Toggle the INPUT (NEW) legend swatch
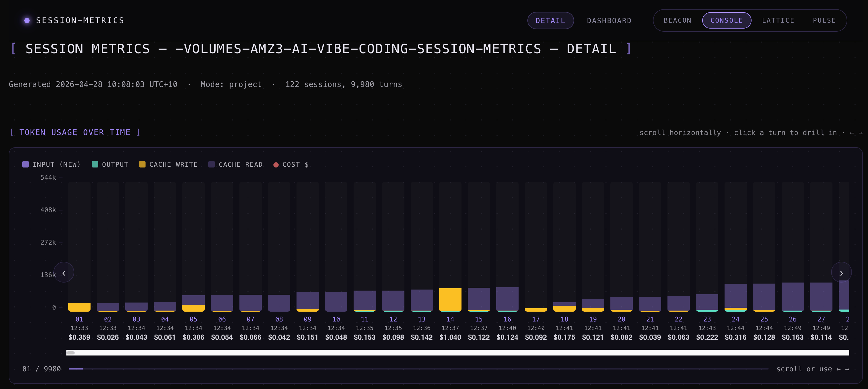 (26, 164)
